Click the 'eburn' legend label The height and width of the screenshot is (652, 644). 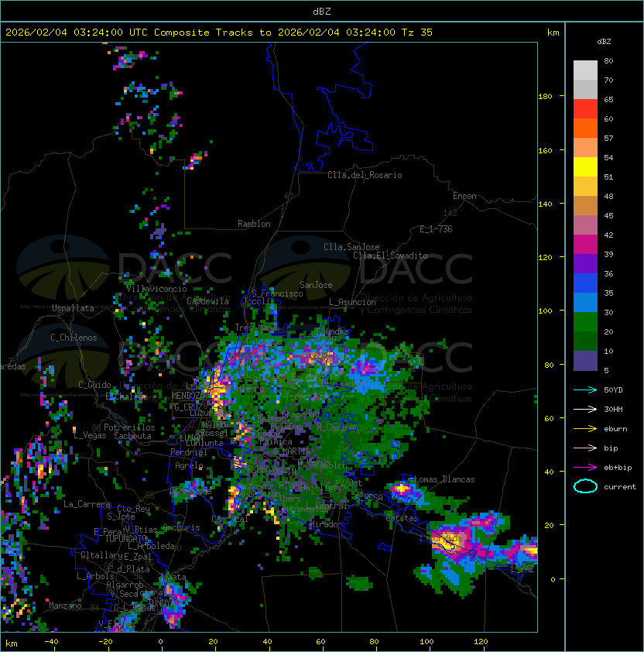615,429
